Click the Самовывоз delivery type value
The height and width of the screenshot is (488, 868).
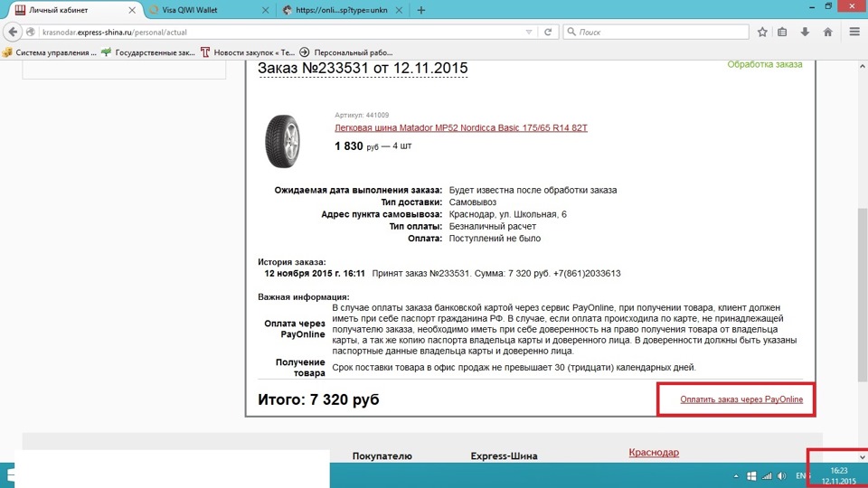(x=473, y=202)
